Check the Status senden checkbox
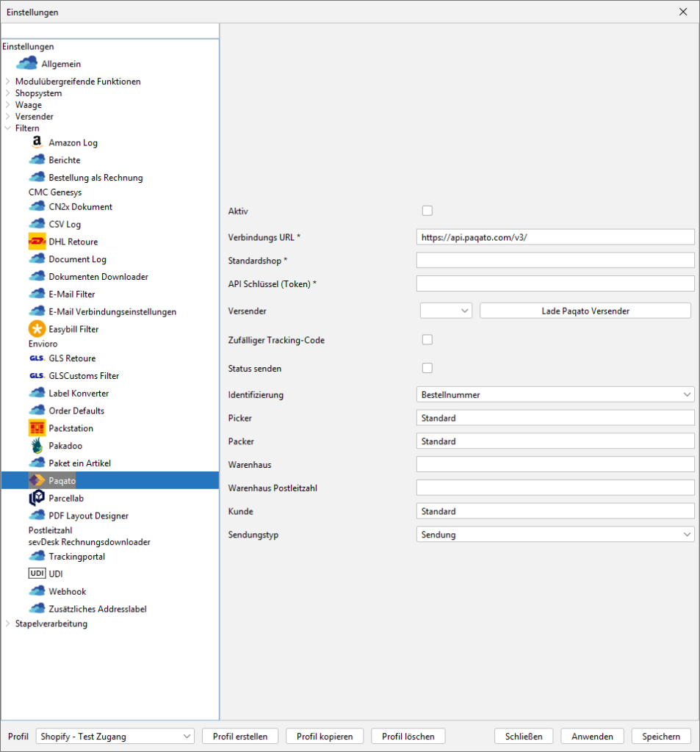This screenshot has width=700, height=752. coord(427,368)
